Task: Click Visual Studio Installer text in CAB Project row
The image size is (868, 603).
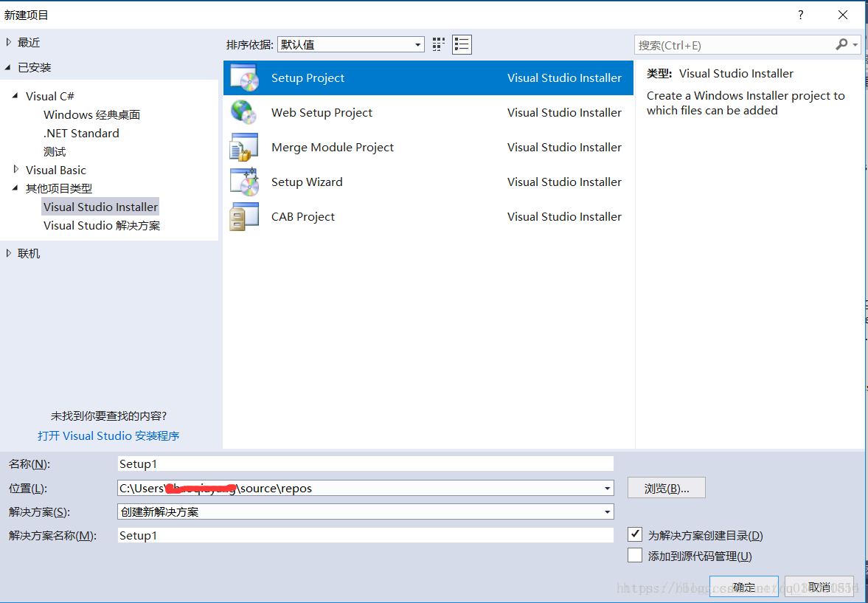Action: point(564,217)
